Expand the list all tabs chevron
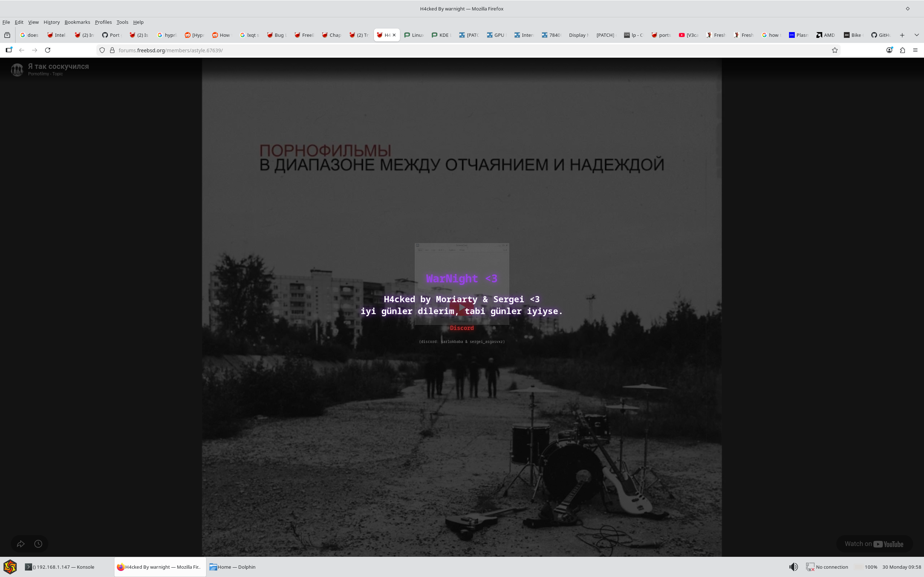Image resolution: width=924 pixels, height=577 pixels. (x=916, y=35)
